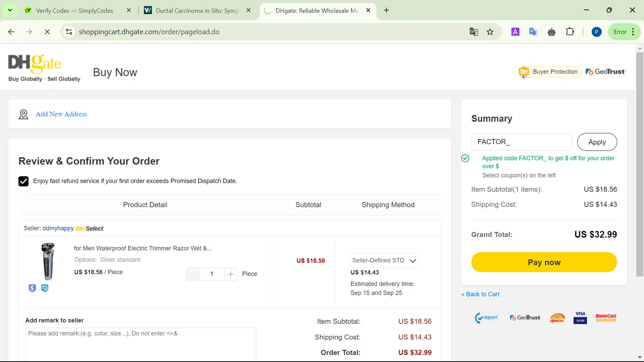Click the GeoTrust footer badge
The height and width of the screenshot is (362, 644).
click(525, 318)
